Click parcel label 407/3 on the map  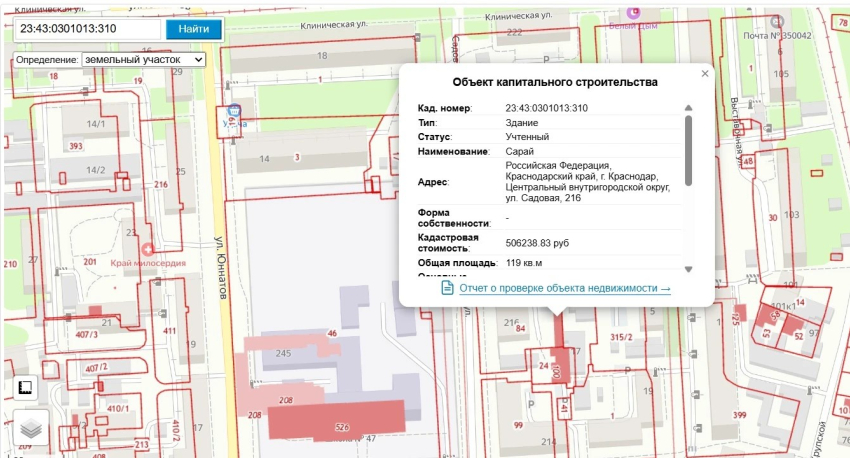(87, 334)
